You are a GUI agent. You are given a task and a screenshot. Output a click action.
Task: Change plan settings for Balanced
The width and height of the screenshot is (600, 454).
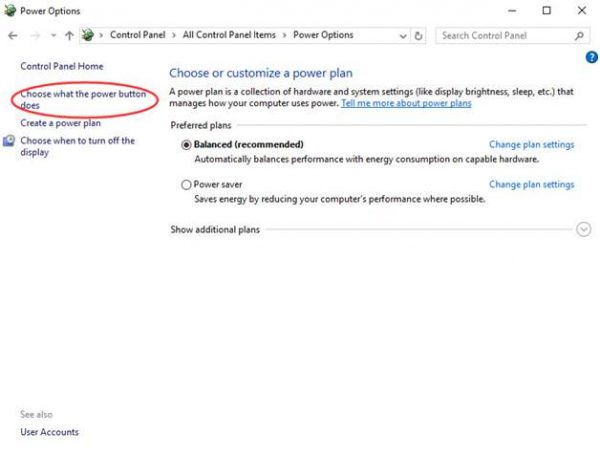[x=532, y=144]
